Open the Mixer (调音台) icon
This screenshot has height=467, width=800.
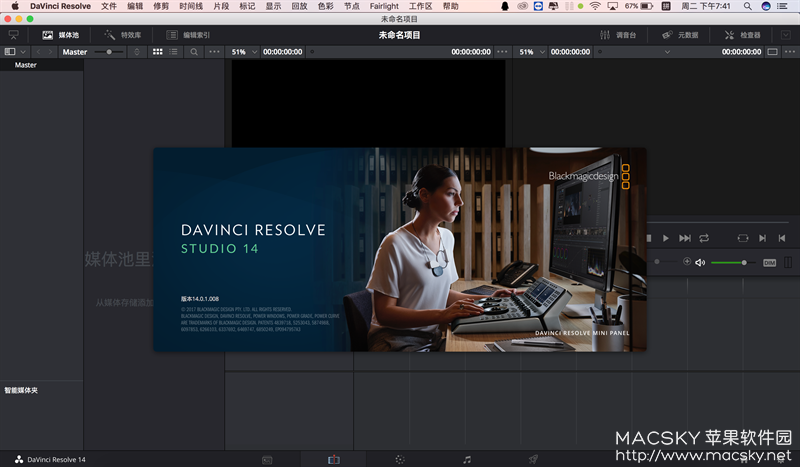(x=605, y=35)
